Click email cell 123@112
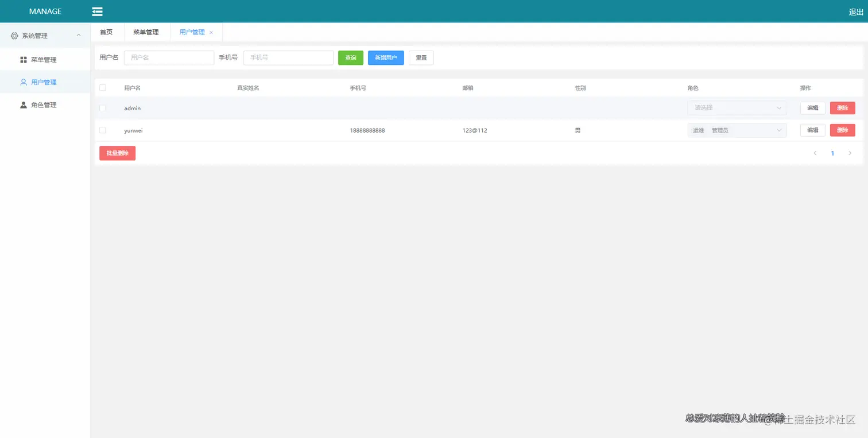 (x=475, y=130)
